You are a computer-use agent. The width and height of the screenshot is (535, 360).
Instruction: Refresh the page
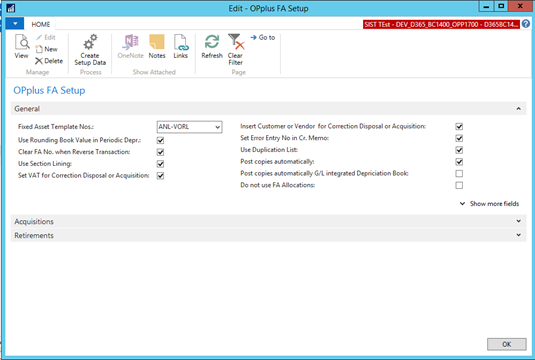click(212, 46)
